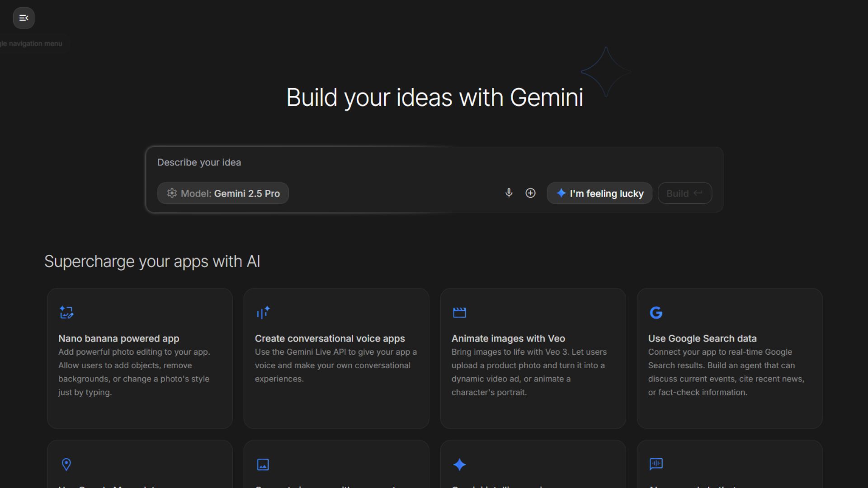Click the gear icon in model chip

172,193
